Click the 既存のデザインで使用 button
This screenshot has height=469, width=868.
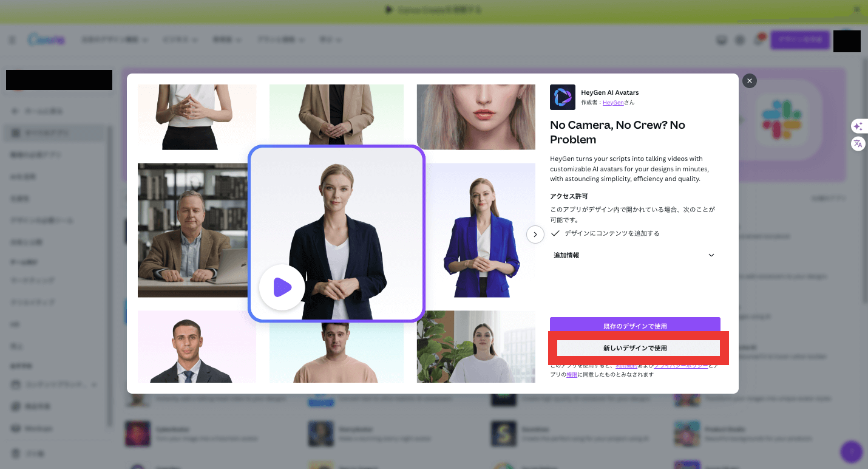pyautogui.click(x=635, y=326)
